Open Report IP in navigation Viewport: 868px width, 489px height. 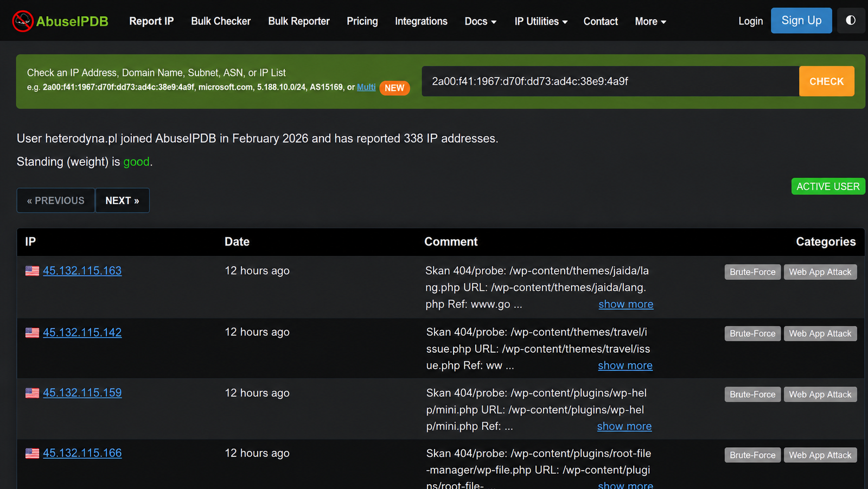click(151, 21)
